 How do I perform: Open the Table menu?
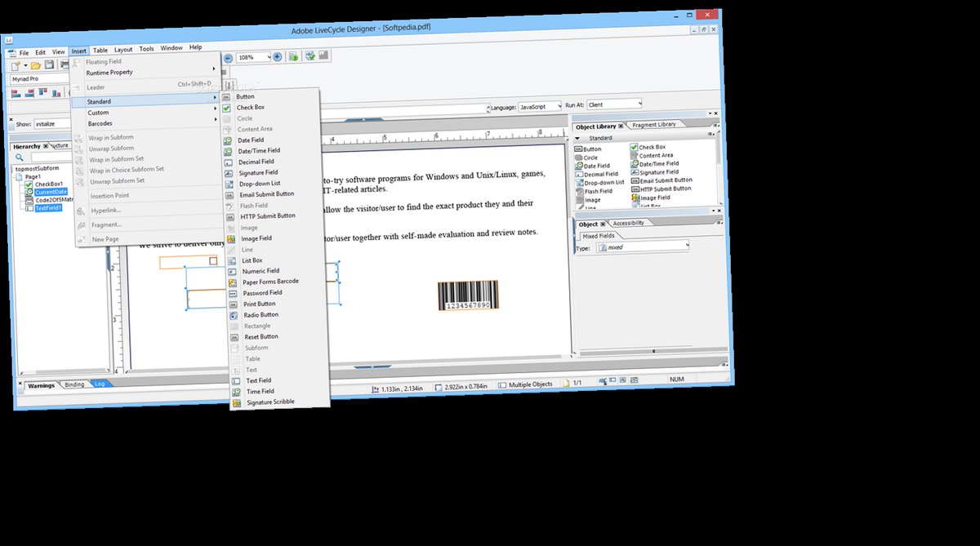[x=100, y=51]
